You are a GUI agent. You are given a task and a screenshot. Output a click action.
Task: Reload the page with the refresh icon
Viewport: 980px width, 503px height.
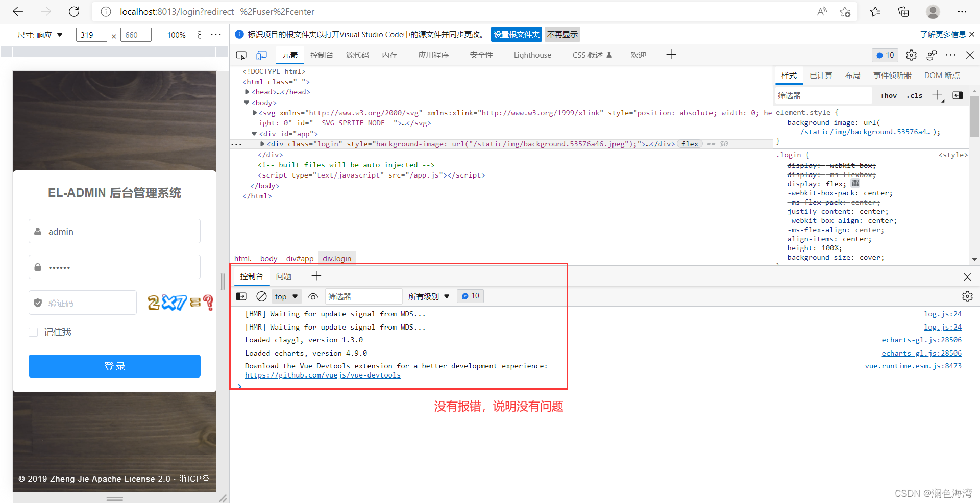coord(74,11)
